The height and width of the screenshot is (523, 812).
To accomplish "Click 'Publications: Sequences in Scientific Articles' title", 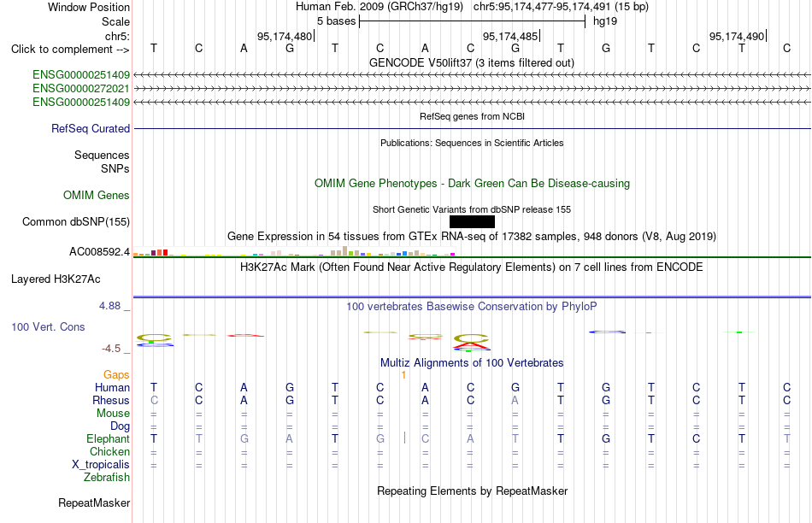I will pos(472,143).
